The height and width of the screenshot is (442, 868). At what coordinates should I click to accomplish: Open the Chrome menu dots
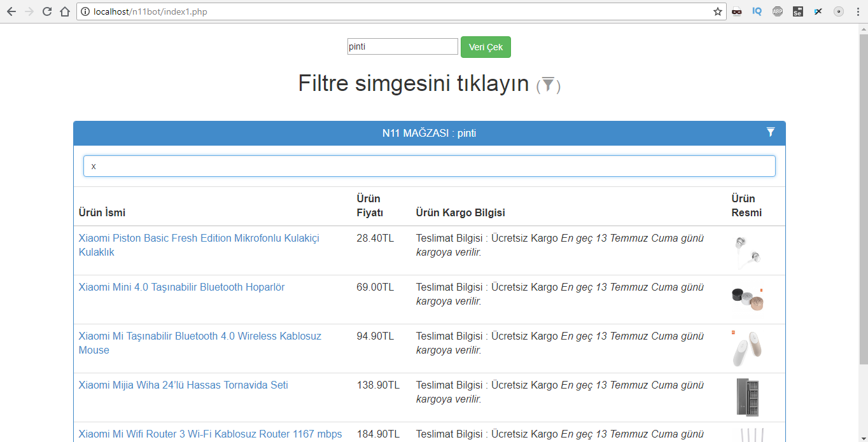857,11
